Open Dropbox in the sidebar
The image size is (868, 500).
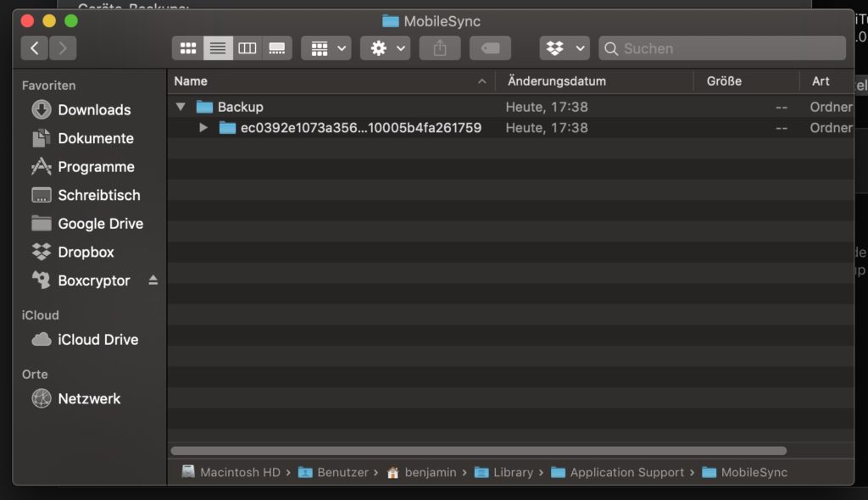(x=73, y=252)
